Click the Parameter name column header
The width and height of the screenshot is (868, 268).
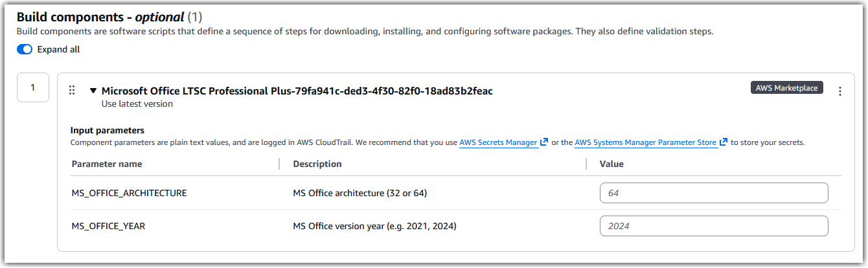tap(107, 164)
